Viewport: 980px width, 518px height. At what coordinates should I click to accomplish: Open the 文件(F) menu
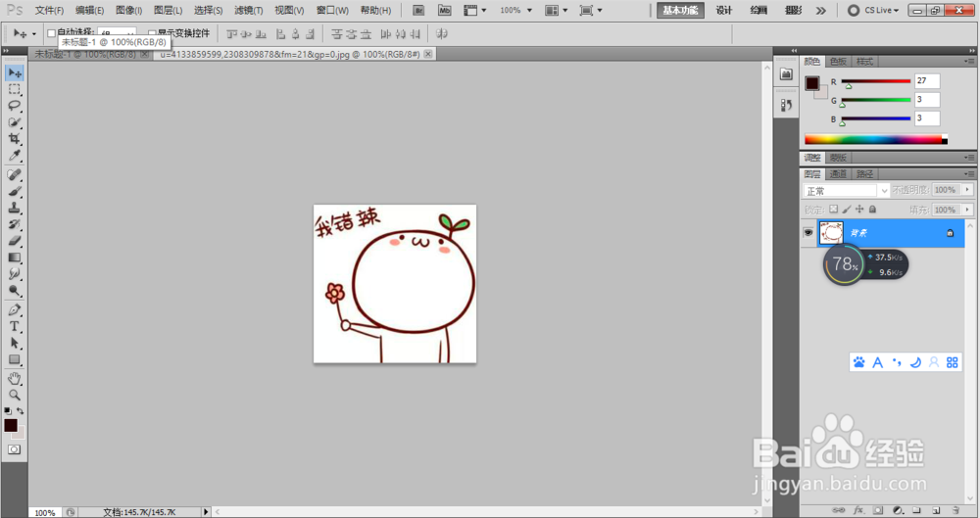(x=49, y=10)
